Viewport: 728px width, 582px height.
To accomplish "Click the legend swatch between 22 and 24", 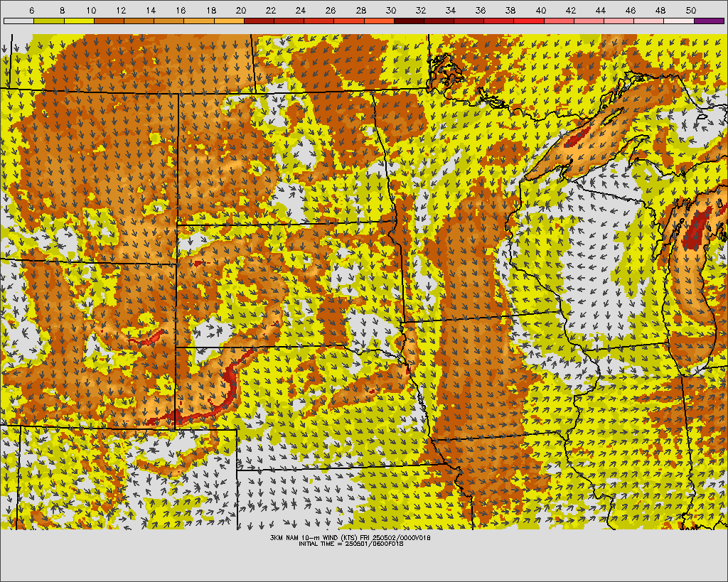I will pyautogui.click(x=289, y=21).
